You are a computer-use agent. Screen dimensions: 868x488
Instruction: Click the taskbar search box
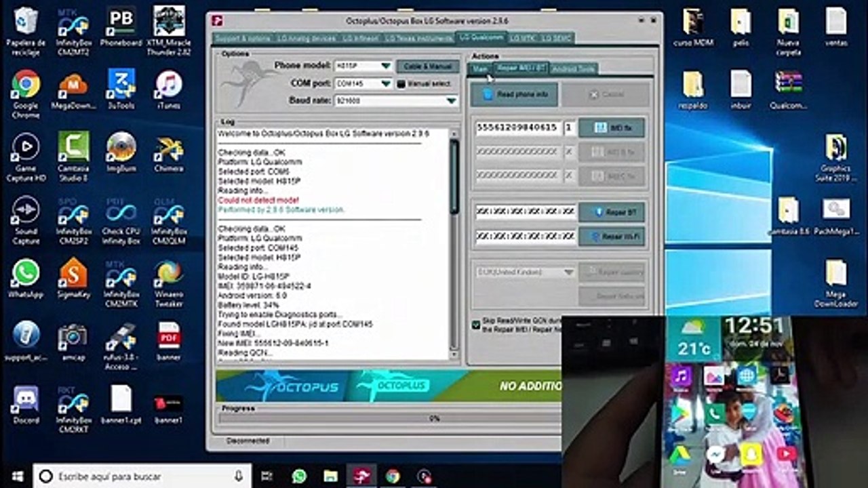tap(141, 476)
